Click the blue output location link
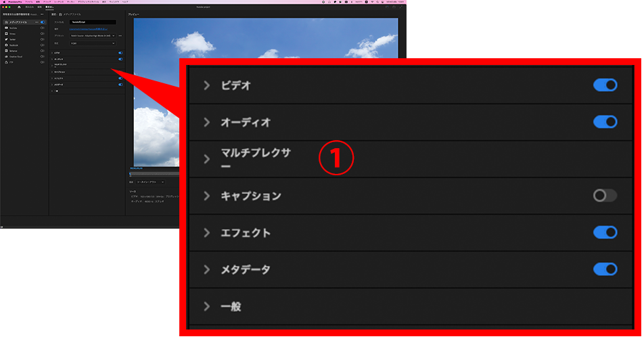The image size is (644, 339). 89,29
